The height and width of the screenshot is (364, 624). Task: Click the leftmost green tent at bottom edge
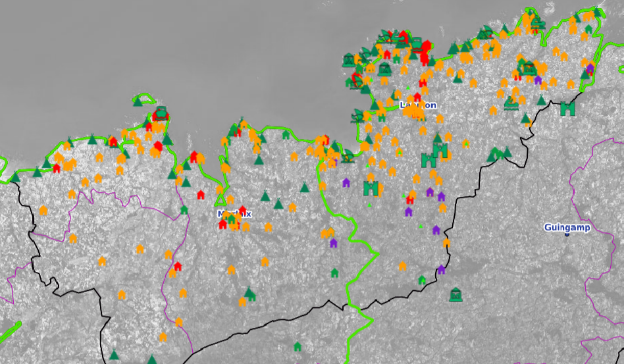114,354
